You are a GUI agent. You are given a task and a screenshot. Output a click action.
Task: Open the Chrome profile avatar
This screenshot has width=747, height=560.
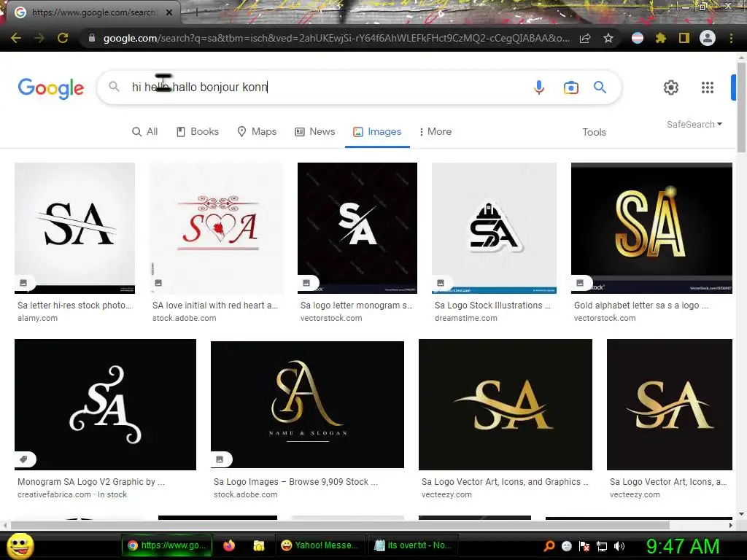708,38
